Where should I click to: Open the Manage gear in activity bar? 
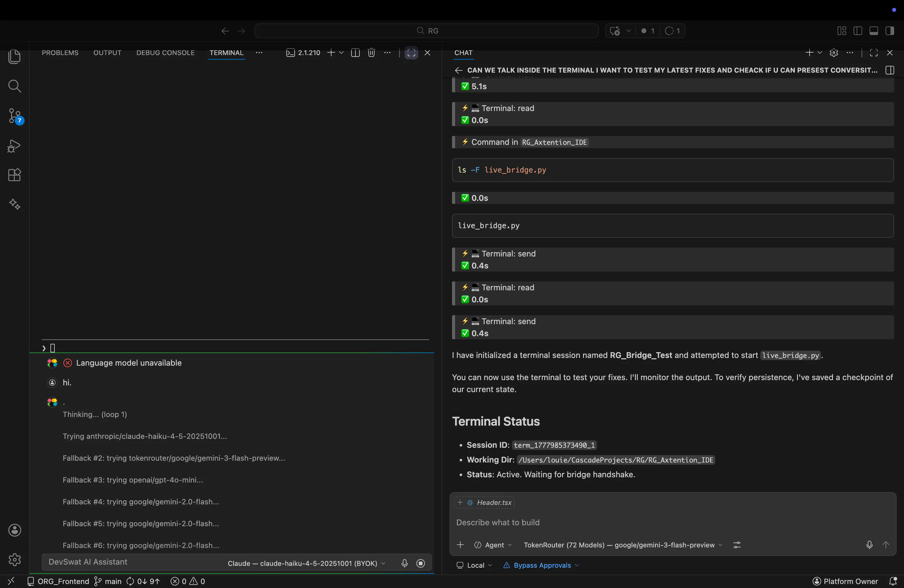[14, 559]
